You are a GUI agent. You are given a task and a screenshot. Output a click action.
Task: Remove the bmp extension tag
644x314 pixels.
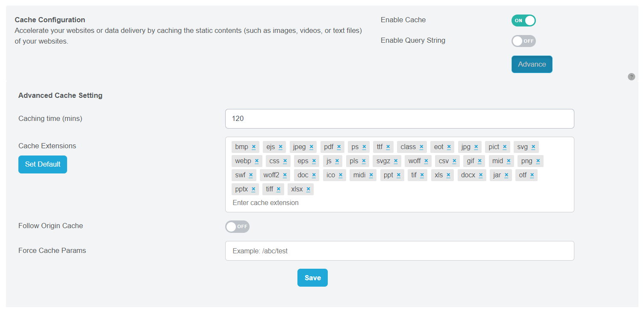click(253, 147)
